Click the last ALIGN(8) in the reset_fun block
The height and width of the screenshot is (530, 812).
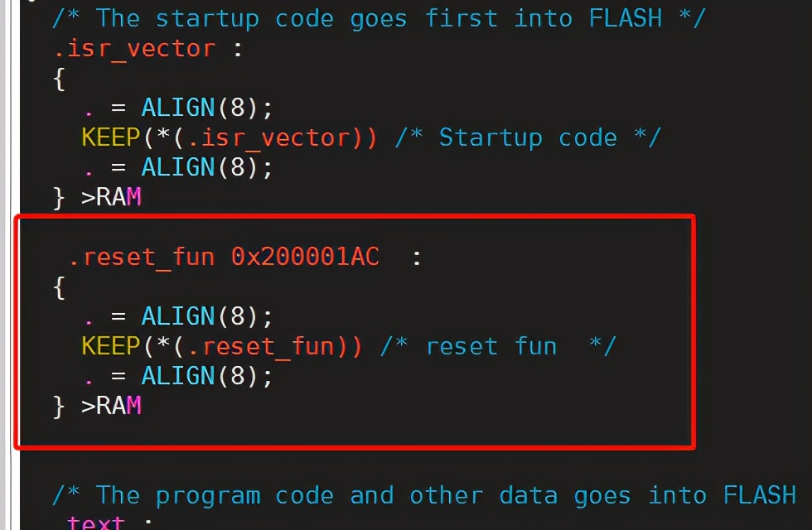pyautogui.click(x=206, y=376)
